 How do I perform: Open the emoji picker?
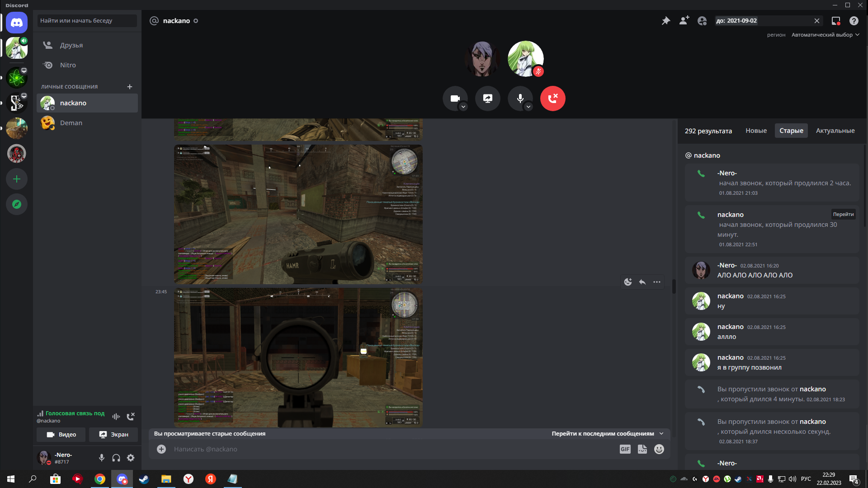click(x=659, y=449)
